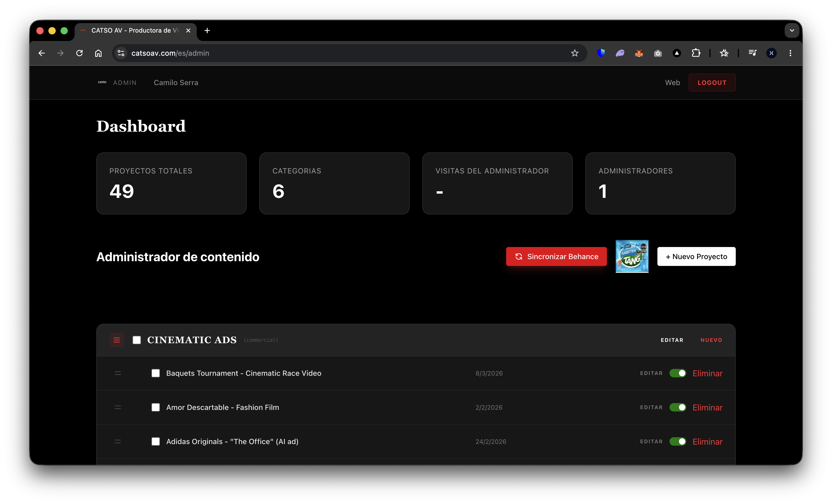Grab the drag handle for Amor Descartable row
The width and height of the screenshot is (832, 504).
[118, 407]
